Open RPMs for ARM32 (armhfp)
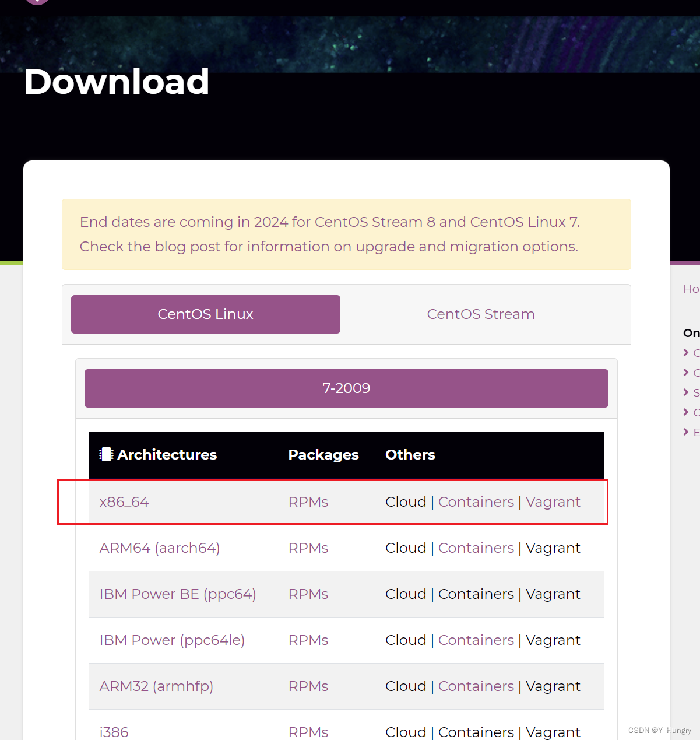The height and width of the screenshot is (740, 700). 308,686
